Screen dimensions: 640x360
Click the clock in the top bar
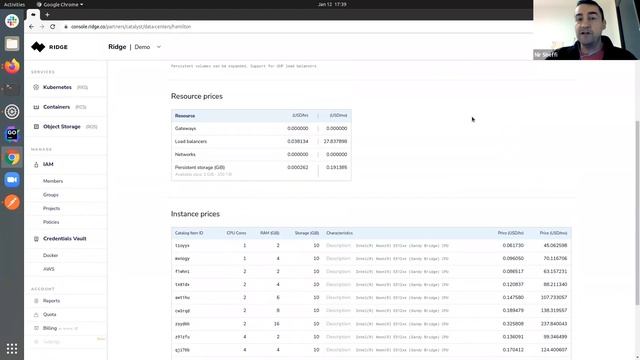pos(332,4)
